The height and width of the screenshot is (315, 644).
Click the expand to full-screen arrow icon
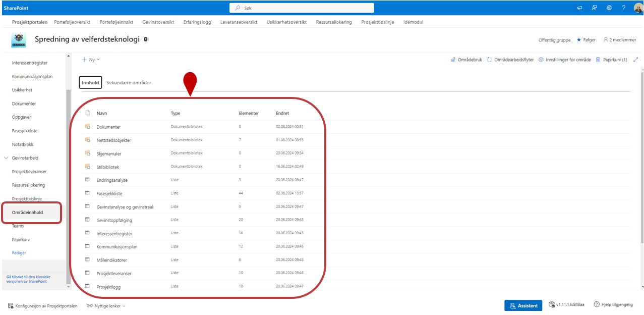tap(636, 60)
